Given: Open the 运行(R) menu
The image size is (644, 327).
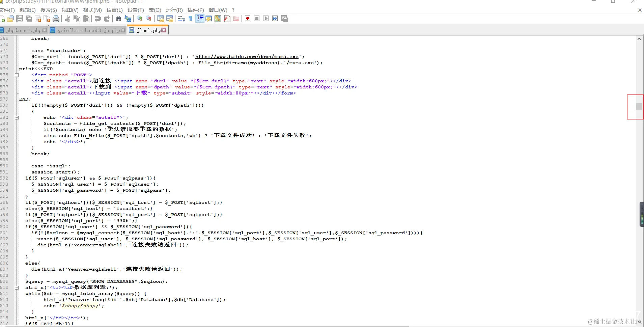Looking at the screenshot, I should (174, 10).
